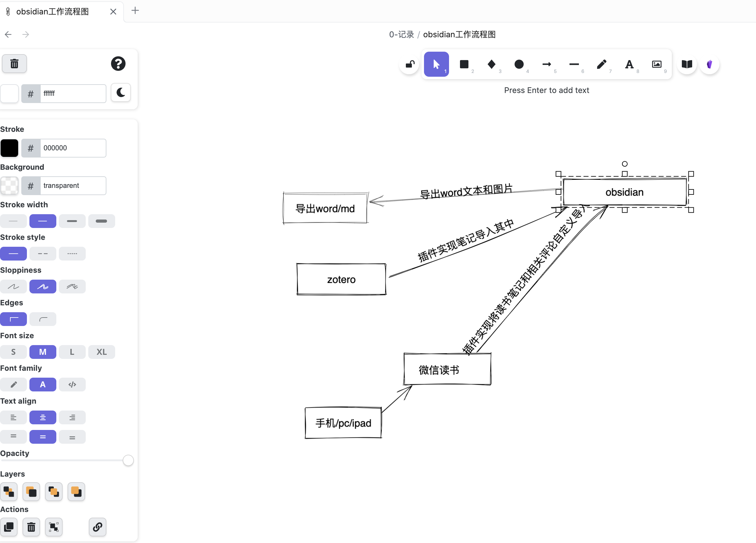Image resolution: width=756 pixels, height=543 pixels.
Task: Select the Text tool
Action: (x=629, y=64)
